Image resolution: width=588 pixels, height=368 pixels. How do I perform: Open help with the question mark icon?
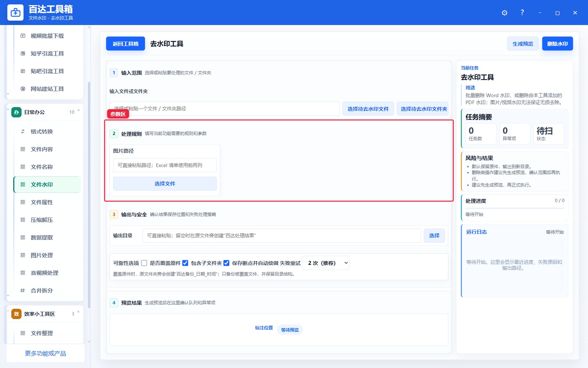(x=522, y=13)
